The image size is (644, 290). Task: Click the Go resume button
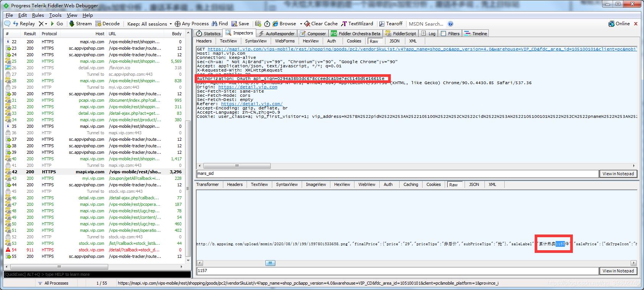pos(57,24)
